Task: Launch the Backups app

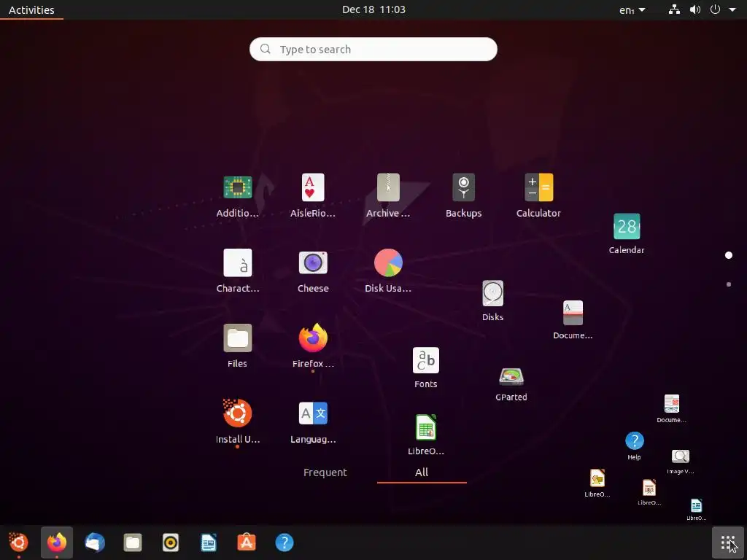Action: 463,187
